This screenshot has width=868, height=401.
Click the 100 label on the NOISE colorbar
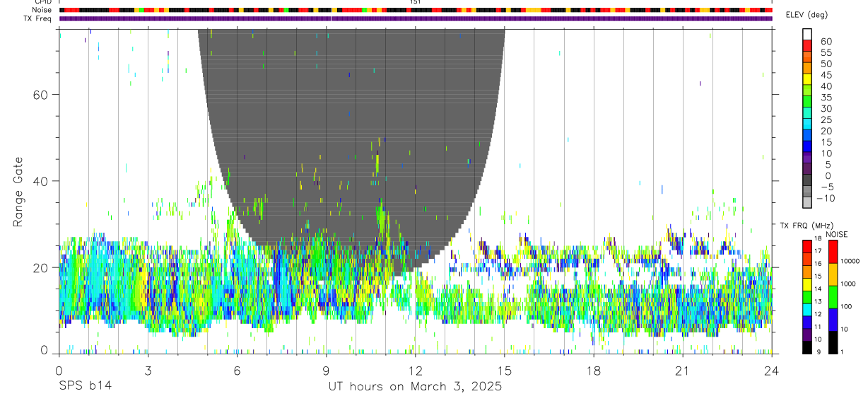(x=848, y=306)
